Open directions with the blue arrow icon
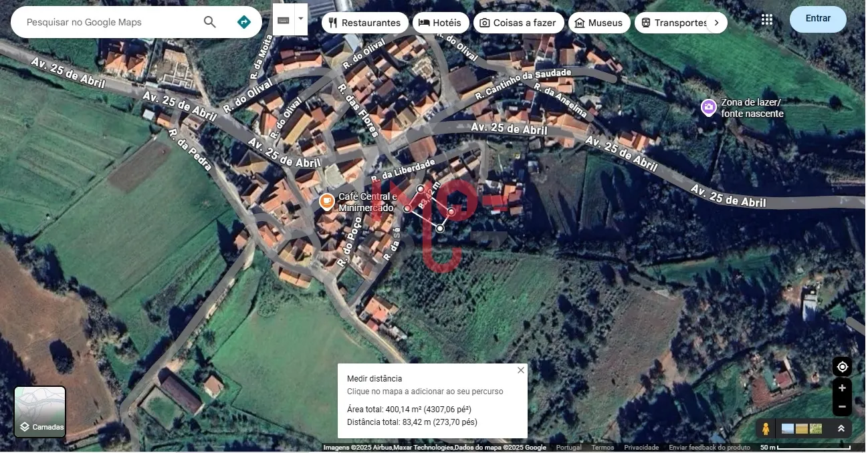Image resolution: width=868 pixels, height=453 pixels. click(x=244, y=22)
